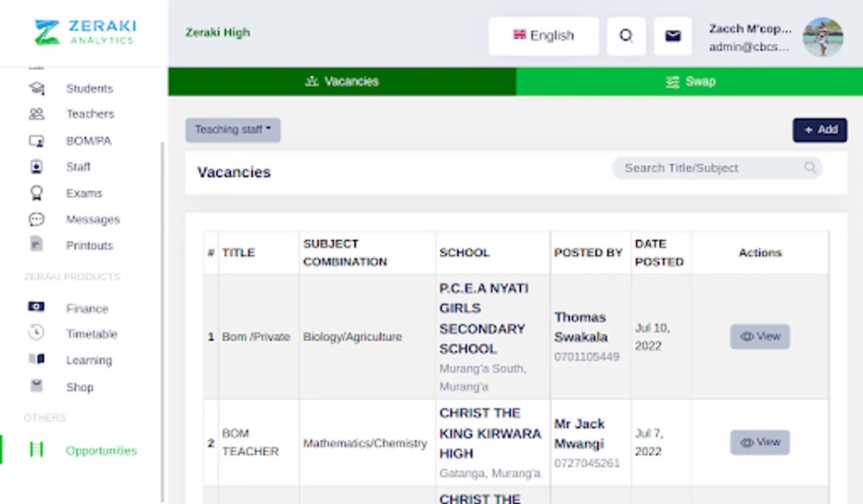Select Students in the sidebar menu
The image size is (863, 504).
(x=90, y=88)
